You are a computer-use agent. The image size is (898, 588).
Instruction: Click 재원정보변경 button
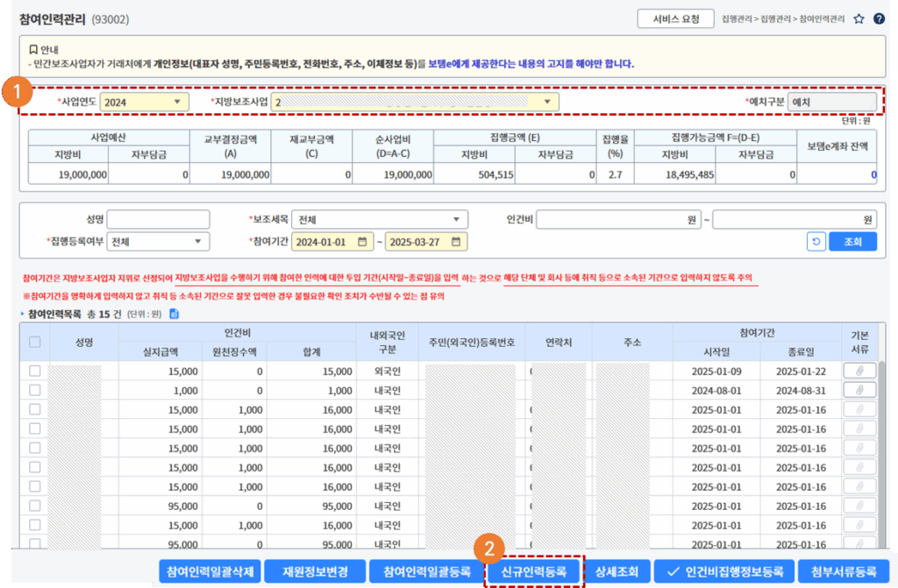click(x=315, y=571)
